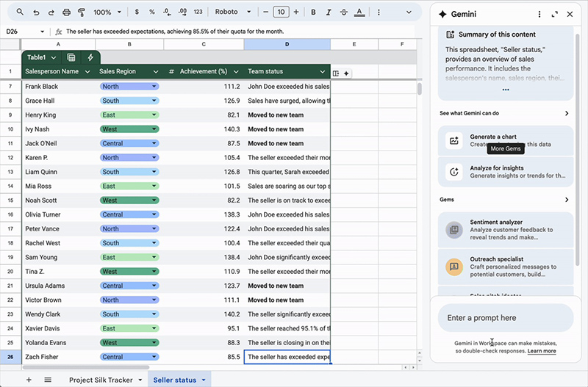This screenshot has width=588, height=387.
Task: Open the 100% zoom dropdown
Action: [107, 12]
